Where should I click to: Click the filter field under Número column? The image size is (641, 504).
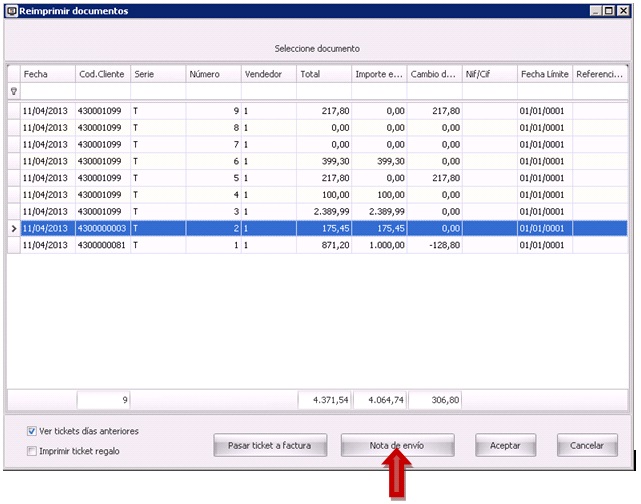tap(213, 91)
